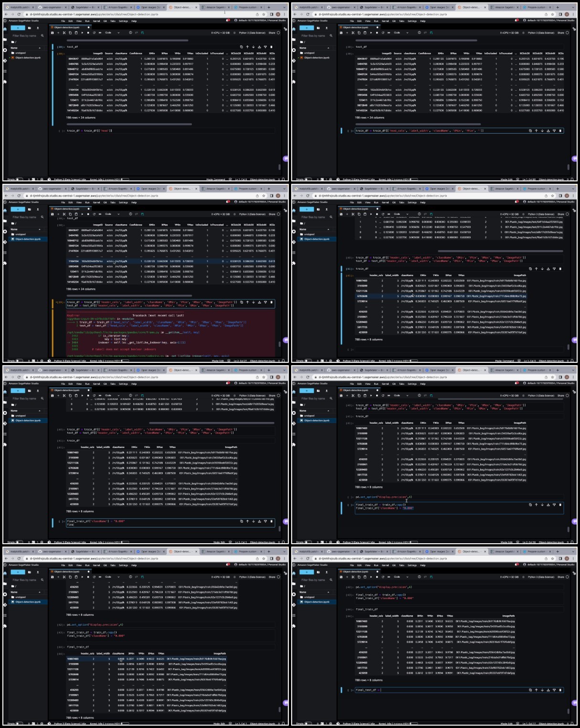The height and width of the screenshot is (728, 580).
Task: Toggle Simple mode in window with 'final' typed
Action: tap(19, 542)
